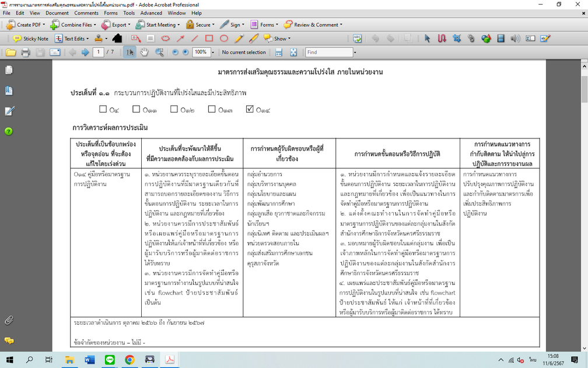This screenshot has height=368, width=588.
Task: Select the Callout tool
Action: click(136, 39)
